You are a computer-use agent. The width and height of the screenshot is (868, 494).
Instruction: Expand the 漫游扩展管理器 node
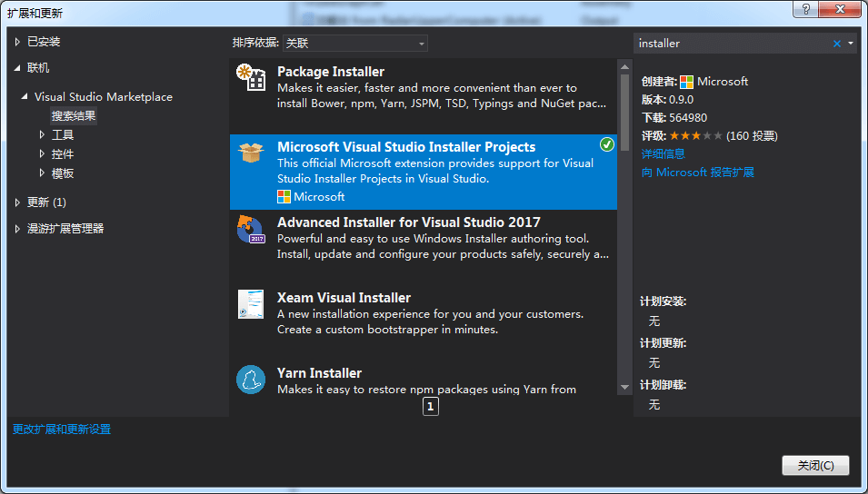point(17,229)
